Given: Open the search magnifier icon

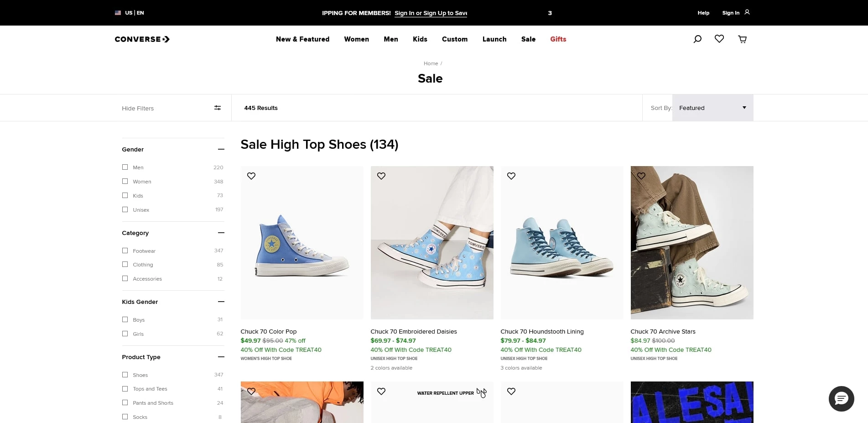Looking at the screenshot, I should coord(697,39).
